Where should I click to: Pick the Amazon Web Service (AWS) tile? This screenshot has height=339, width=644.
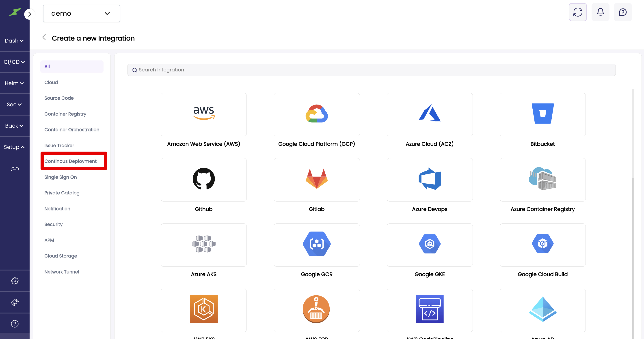[203, 115]
